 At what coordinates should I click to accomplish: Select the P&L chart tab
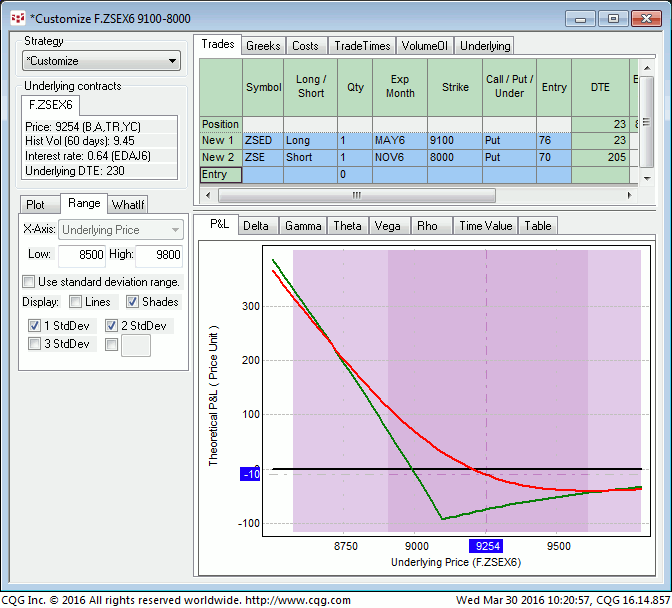click(x=219, y=224)
